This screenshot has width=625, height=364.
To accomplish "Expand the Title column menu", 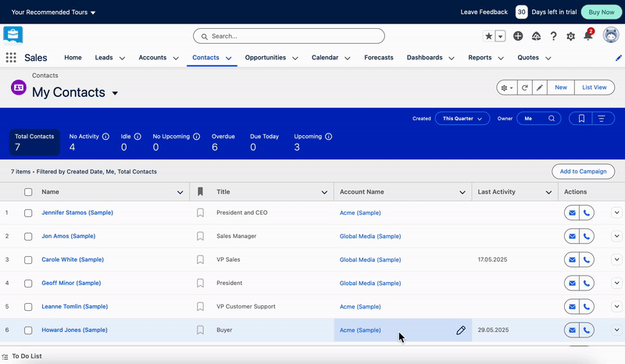I will coord(324,193).
